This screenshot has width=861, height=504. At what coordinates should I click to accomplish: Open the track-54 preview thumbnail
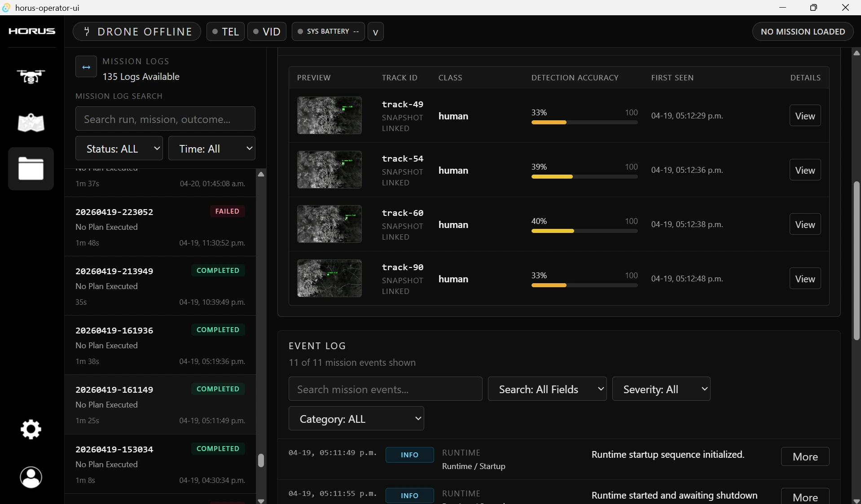pos(329,170)
